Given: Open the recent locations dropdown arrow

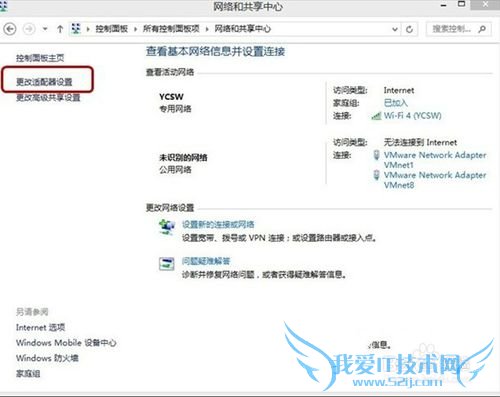Looking at the screenshot, I should (x=45, y=29).
